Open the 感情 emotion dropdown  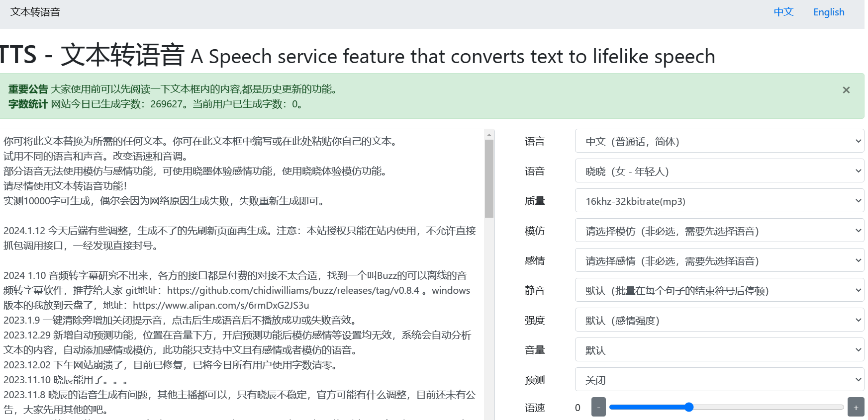[x=719, y=260]
